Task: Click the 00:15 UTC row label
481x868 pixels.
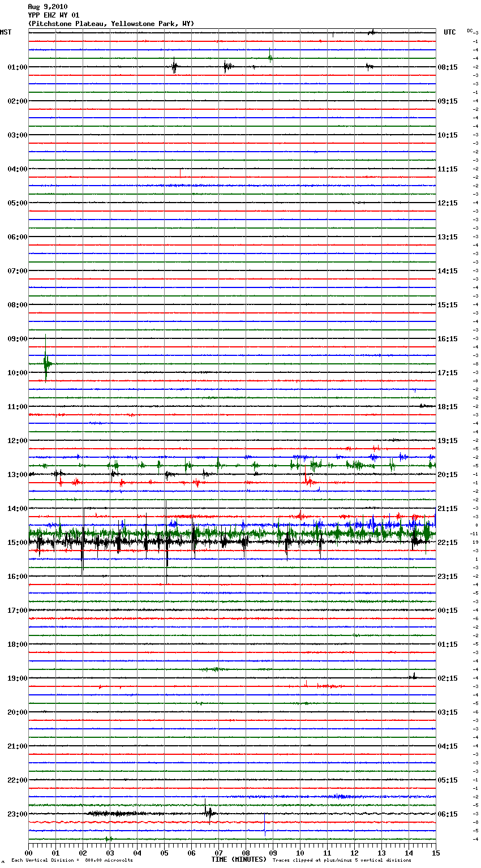Action: (x=448, y=611)
